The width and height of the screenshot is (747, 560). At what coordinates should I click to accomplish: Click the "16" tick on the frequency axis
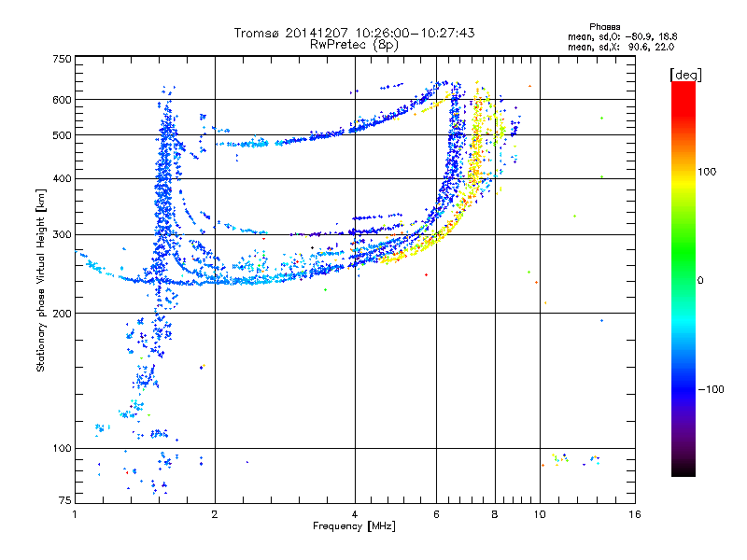pos(635,514)
